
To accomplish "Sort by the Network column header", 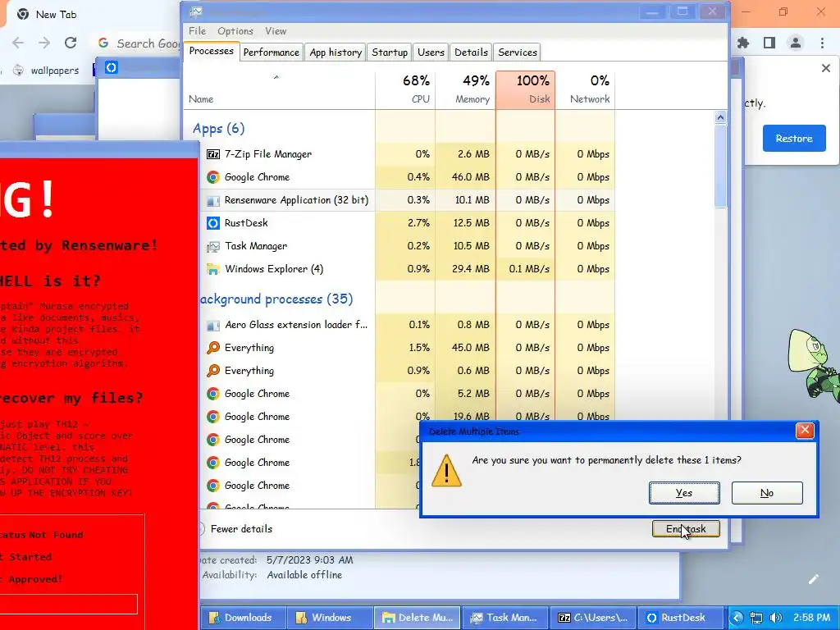I will (x=585, y=90).
